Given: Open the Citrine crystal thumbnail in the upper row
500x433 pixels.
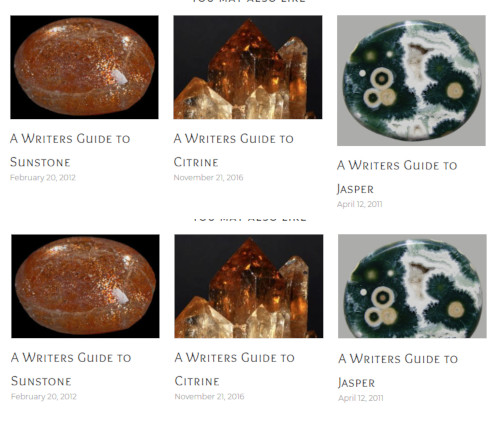Looking at the screenshot, I should tap(248, 67).
